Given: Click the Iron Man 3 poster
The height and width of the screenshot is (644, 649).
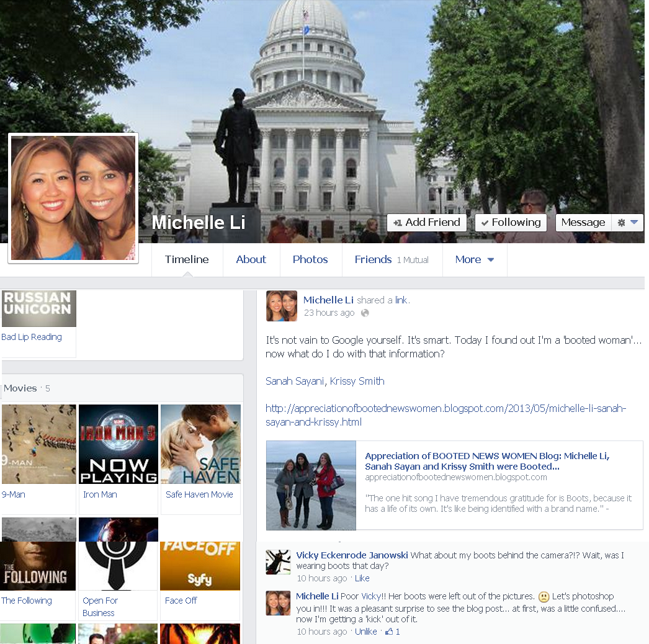Looking at the screenshot, I should pos(119,444).
